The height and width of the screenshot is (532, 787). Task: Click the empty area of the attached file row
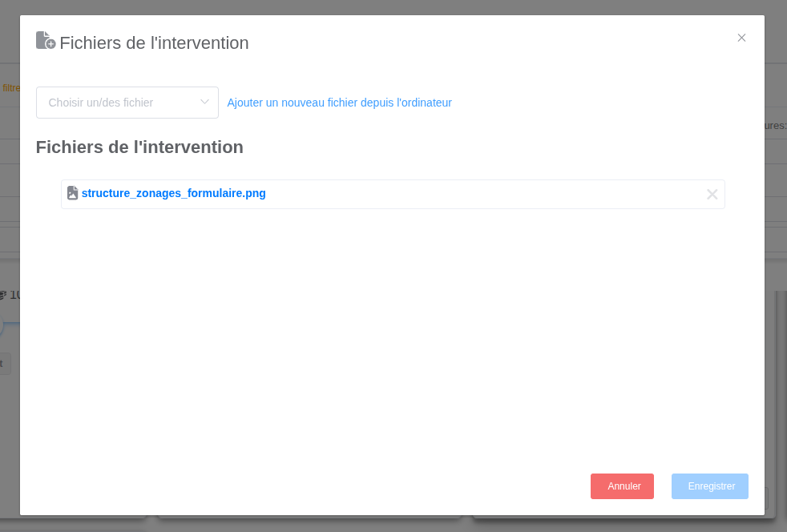(481, 194)
